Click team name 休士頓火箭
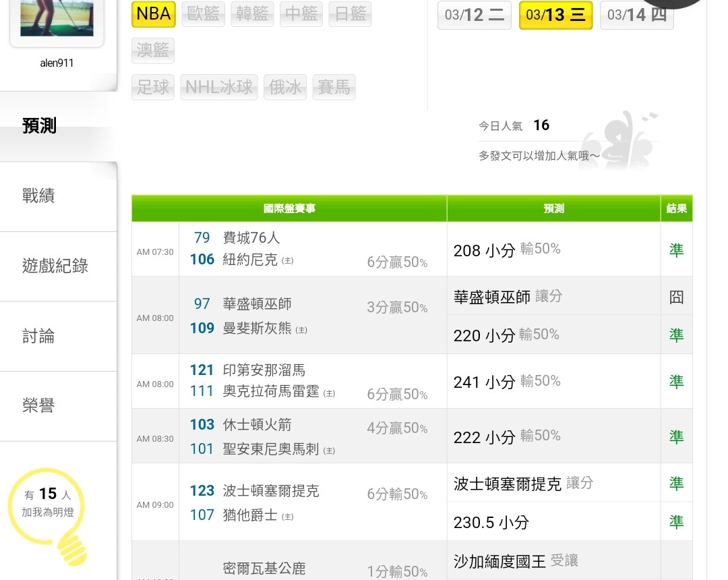Viewport: 728px width, 580px height. [257, 425]
